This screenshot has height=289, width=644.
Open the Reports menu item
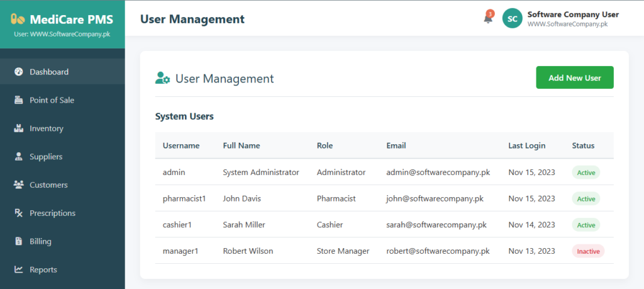pyautogui.click(x=43, y=269)
